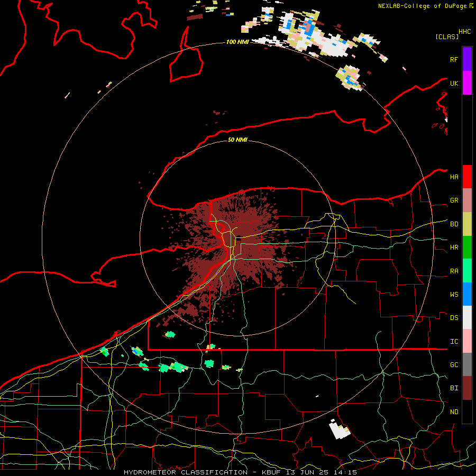Click the 50 NMI range ring label
The width and height of the screenshot is (476, 476).
point(237,140)
